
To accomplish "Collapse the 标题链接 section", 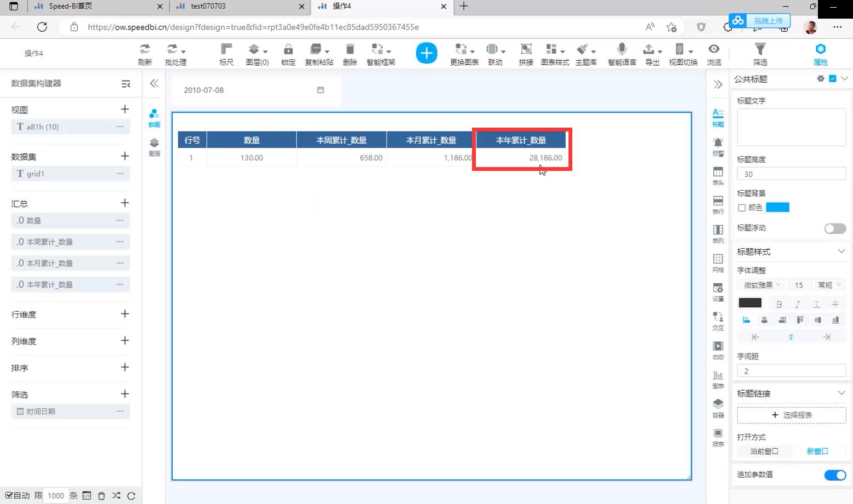I will pyautogui.click(x=841, y=393).
